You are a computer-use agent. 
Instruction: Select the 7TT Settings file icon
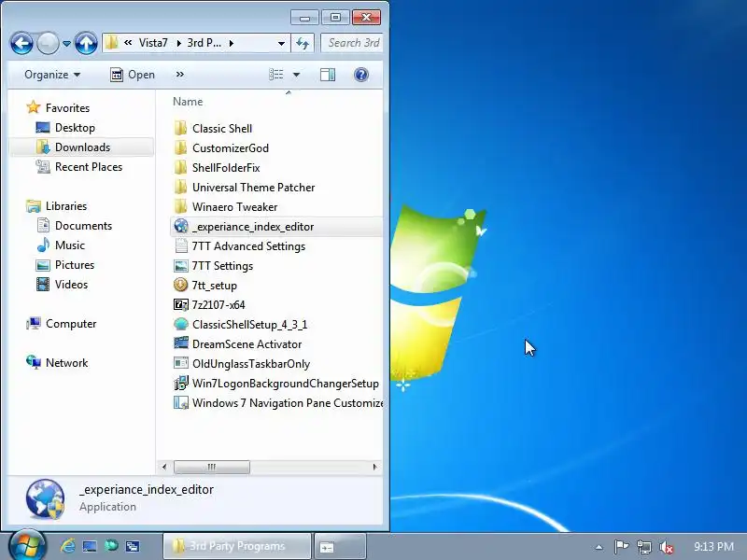[x=180, y=265]
